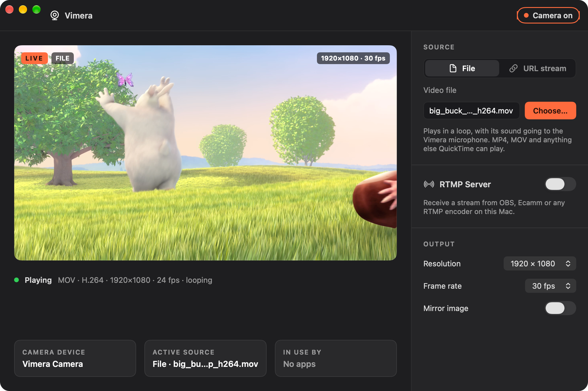Click the Vimera webcam logo icon
This screenshot has height=391, width=588.
click(55, 15)
